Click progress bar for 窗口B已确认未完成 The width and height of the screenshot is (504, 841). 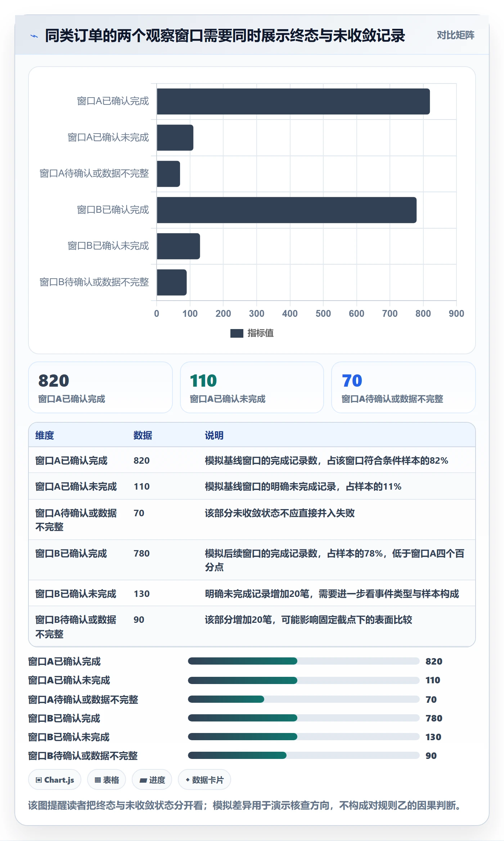click(x=304, y=737)
